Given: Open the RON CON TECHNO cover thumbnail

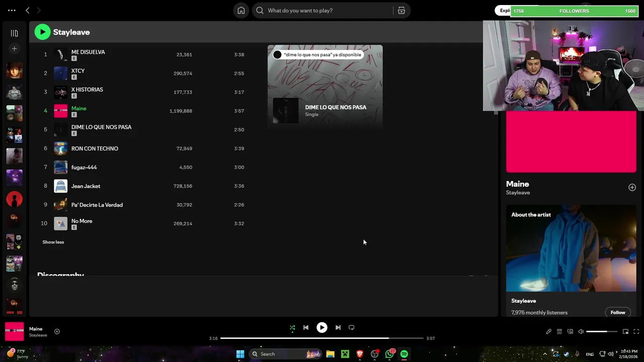Looking at the screenshot, I should click(60, 148).
